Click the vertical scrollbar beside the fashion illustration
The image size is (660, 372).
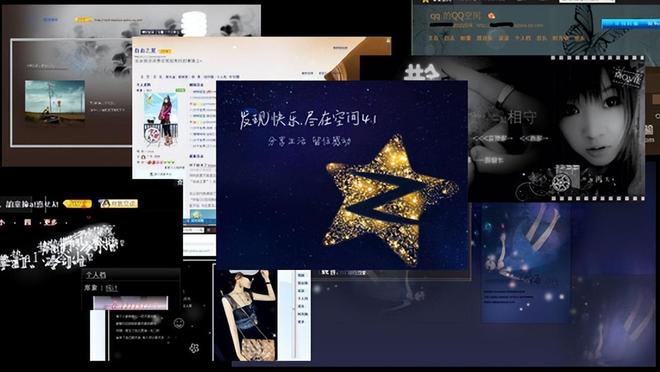293,315
